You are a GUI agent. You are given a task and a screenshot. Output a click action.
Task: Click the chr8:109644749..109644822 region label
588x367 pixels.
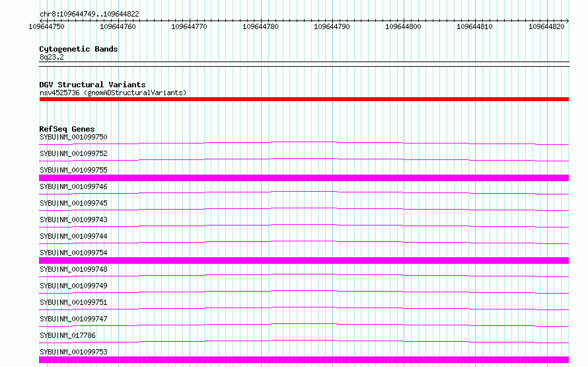(89, 14)
